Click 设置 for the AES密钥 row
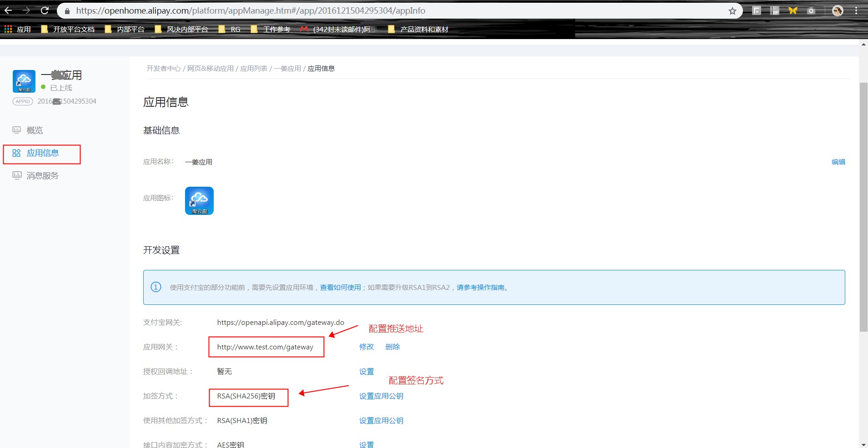The image size is (868, 448). tap(366, 444)
